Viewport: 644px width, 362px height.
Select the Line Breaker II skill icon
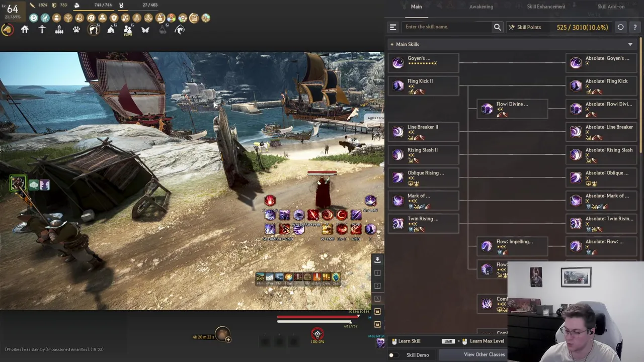tap(398, 132)
